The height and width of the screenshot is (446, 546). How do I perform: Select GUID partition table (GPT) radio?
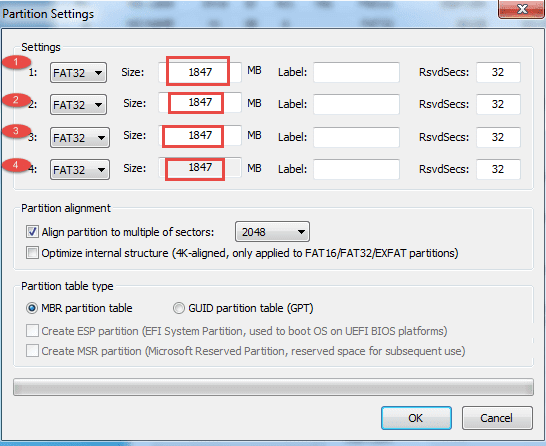pos(179,308)
